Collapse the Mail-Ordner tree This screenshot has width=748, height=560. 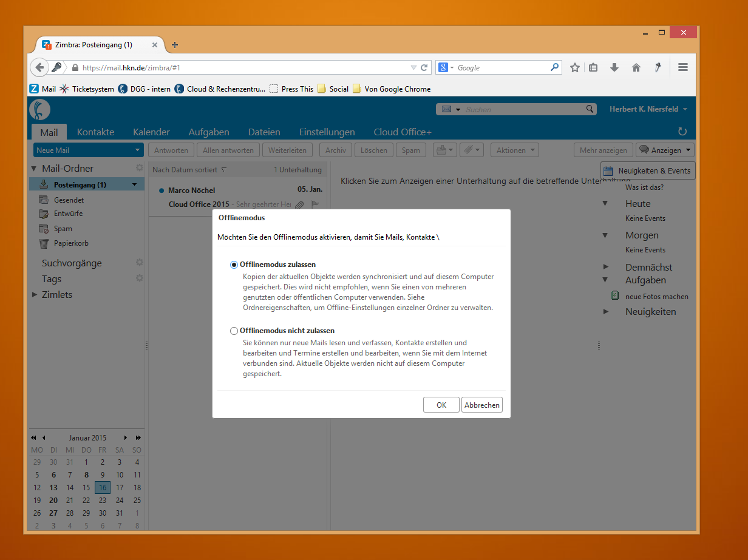pos(34,168)
